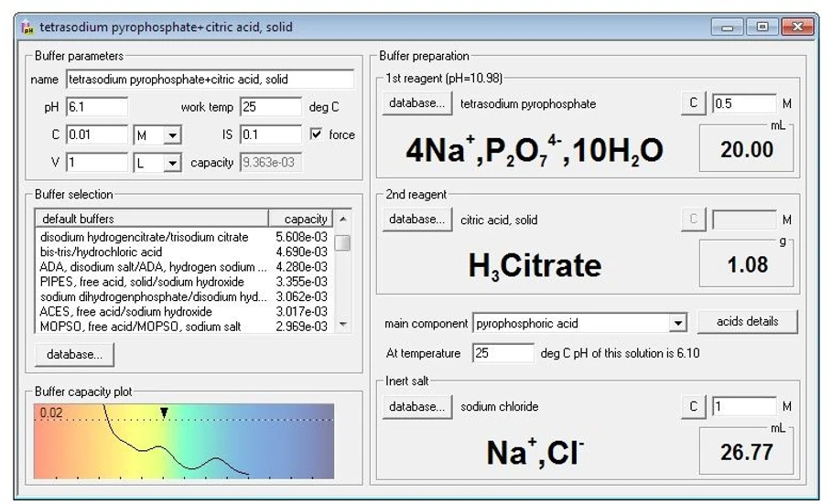832x504 pixels.
Task: Close the buffer calculator window
Action: pos(797,27)
